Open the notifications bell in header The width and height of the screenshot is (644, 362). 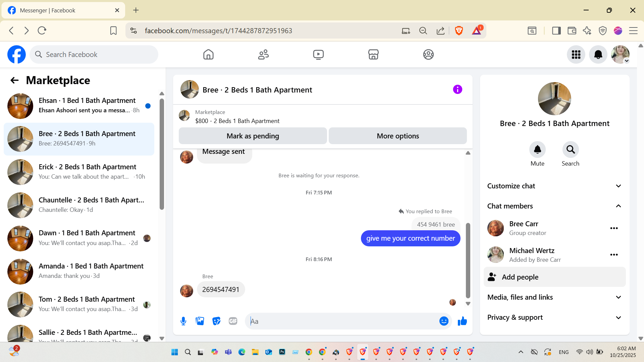(x=598, y=54)
